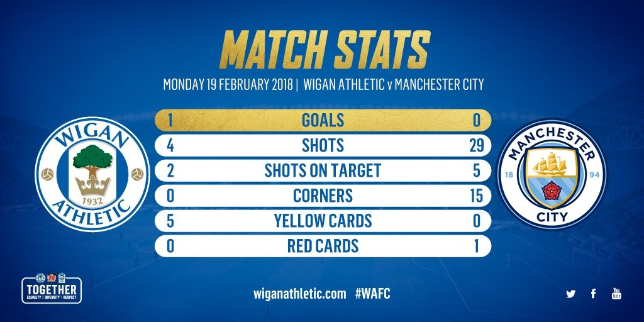Click the Facebook icon

[593, 294]
